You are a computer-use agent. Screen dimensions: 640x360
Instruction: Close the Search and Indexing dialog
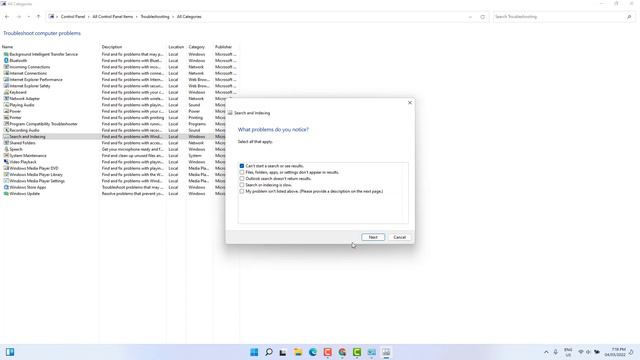(x=410, y=102)
